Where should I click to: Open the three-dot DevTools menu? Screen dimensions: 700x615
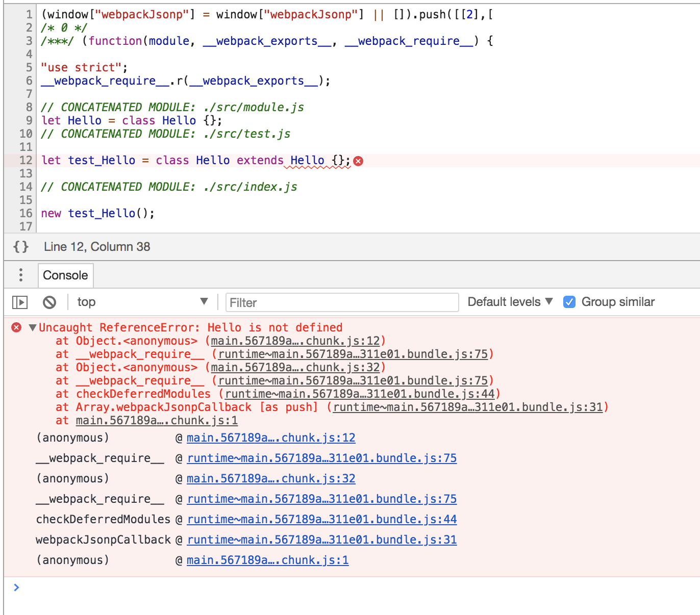click(x=20, y=275)
